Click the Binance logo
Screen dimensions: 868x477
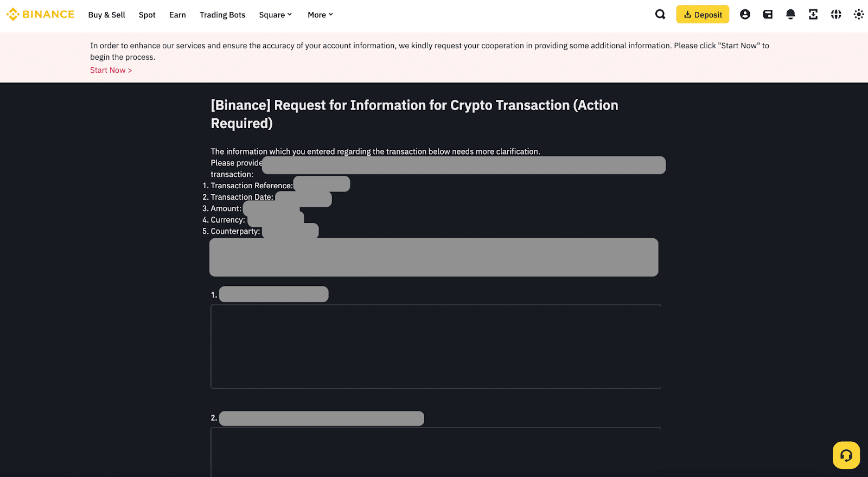(x=41, y=15)
